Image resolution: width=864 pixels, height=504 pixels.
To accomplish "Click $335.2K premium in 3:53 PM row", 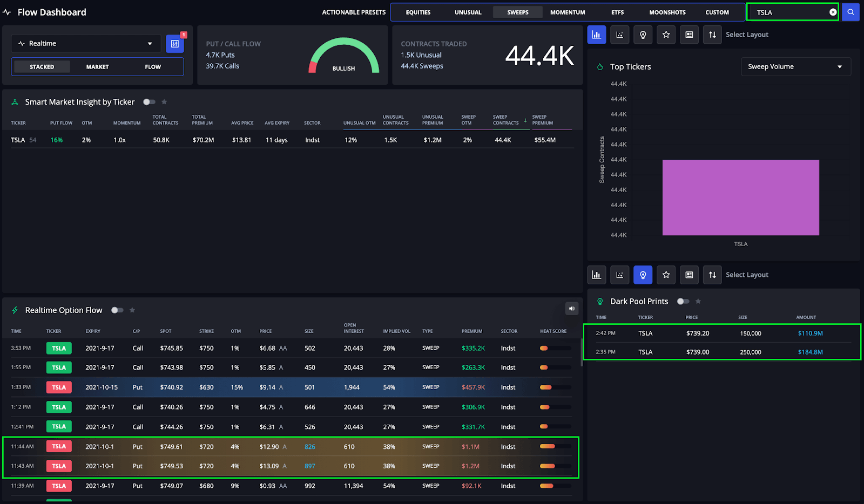I will point(473,349).
